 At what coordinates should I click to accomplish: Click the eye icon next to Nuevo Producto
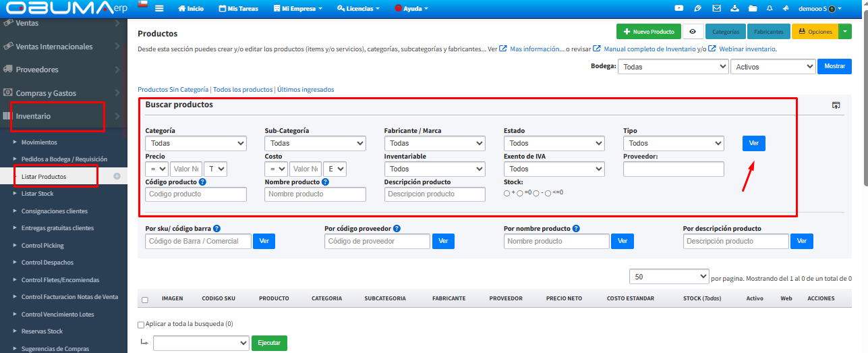coord(693,32)
